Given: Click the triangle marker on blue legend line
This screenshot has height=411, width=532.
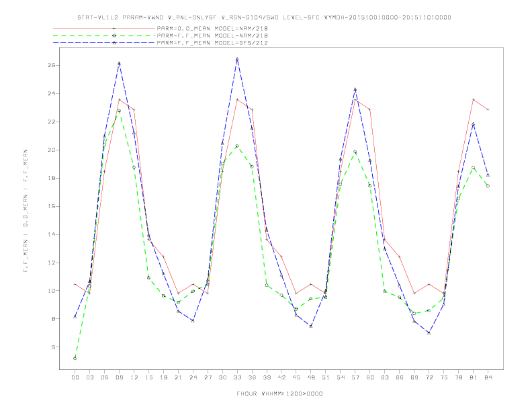Looking at the screenshot, I should pyautogui.click(x=114, y=43).
